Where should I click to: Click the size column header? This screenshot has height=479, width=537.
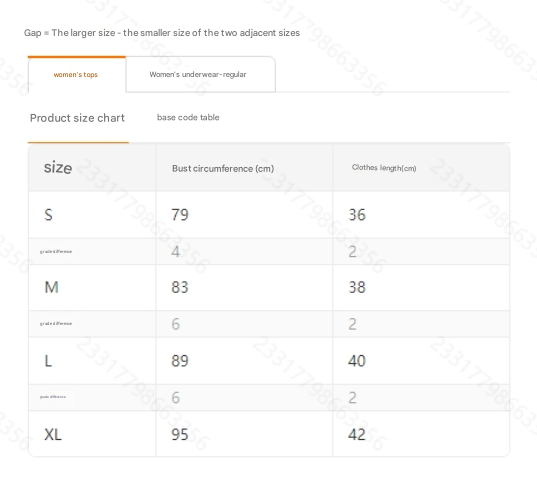coord(58,168)
